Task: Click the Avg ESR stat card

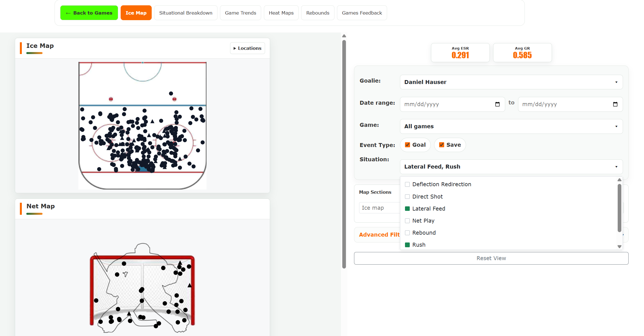Action: (x=460, y=53)
